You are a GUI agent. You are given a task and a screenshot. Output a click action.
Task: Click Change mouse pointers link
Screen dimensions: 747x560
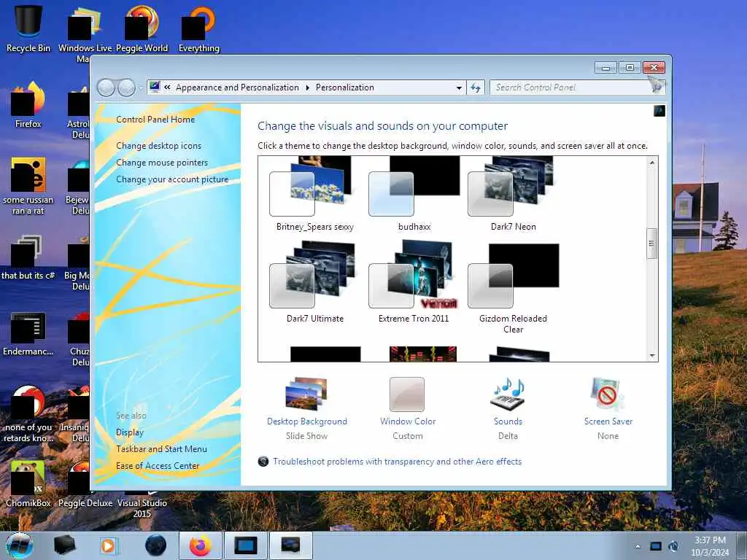coord(162,163)
